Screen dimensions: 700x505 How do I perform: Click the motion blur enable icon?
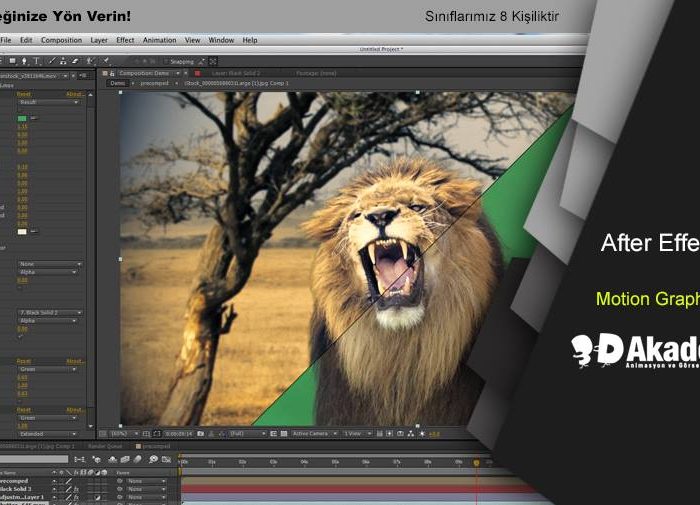click(138, 459)
